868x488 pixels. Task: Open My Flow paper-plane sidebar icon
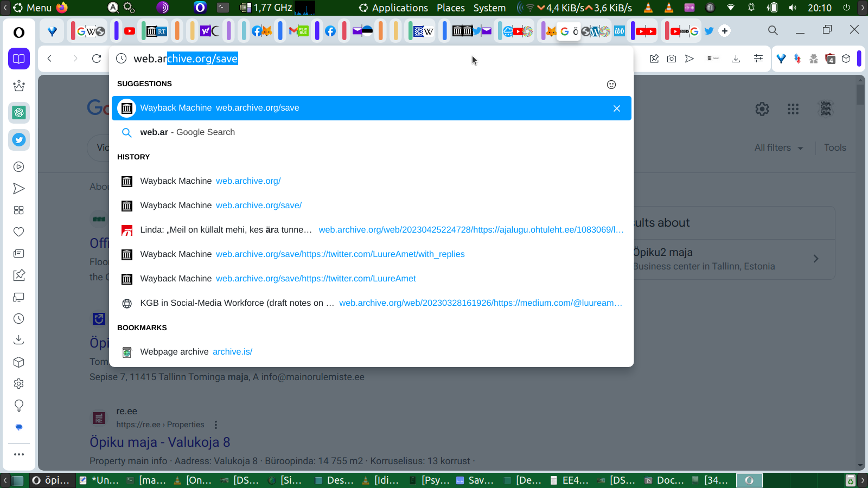tap(19, 189)
